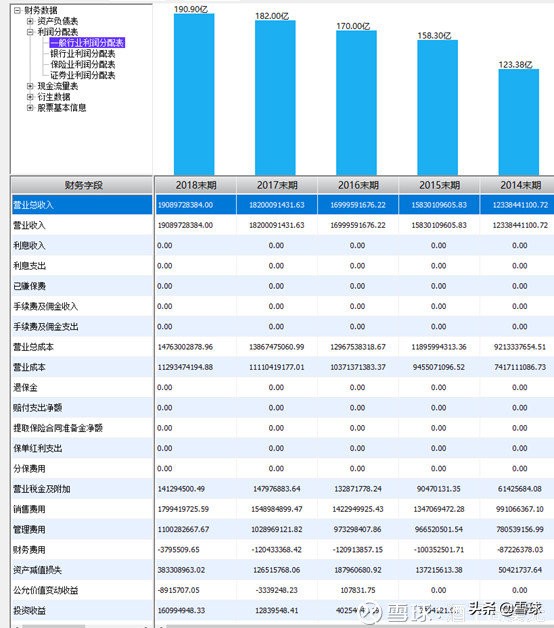The height and width of the screenshot is (628, 554).
Task: Select the 提取保险合同准备金净额 row label
Action: click(x=58, y=428)
